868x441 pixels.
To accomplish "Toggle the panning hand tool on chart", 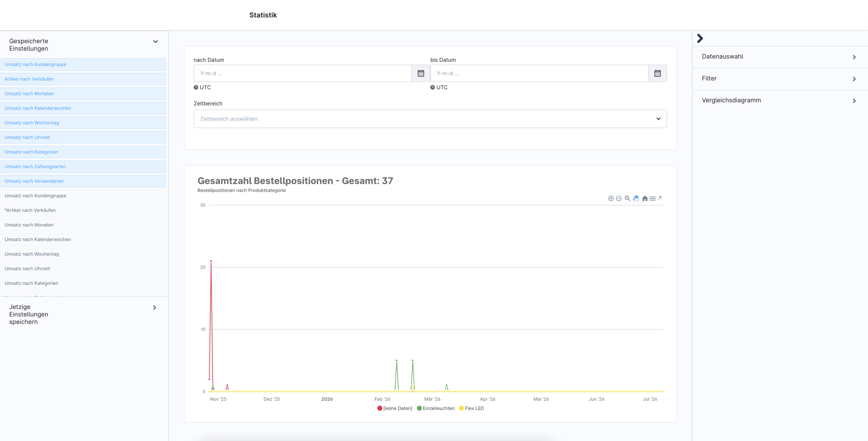I will [x=636, y=198].
